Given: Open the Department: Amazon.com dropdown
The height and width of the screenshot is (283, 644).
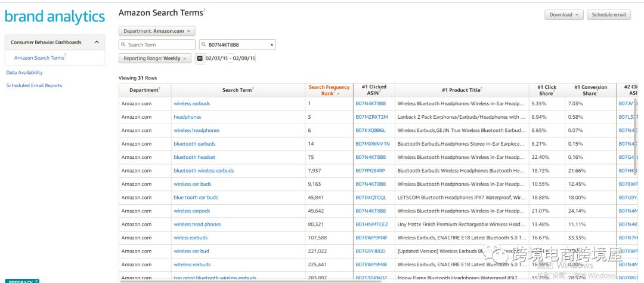Looking at the screenshot, I should [x=157, y=31].
